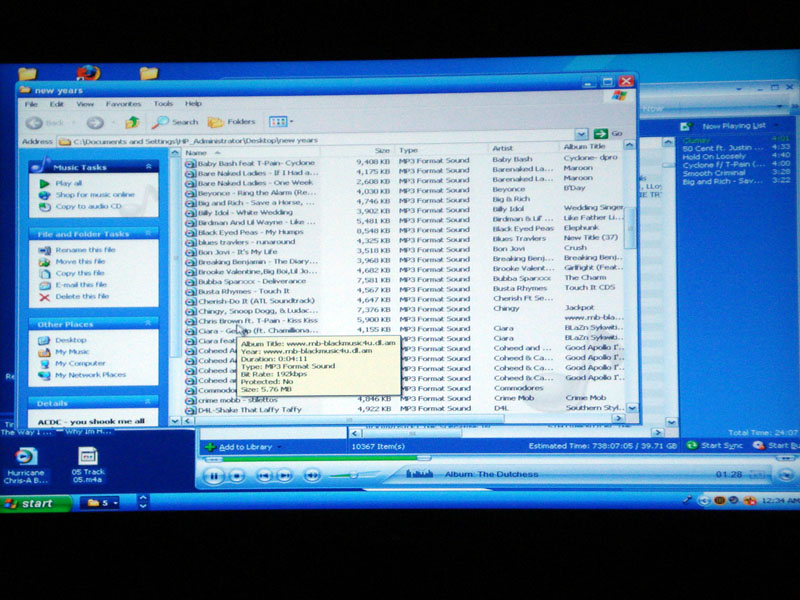This screenshot has width=800, height=600.
Task: Open the Favorites menu
Action: point(124,103)
